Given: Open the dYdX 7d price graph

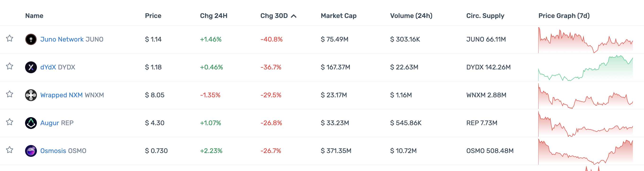Looking at the screenshot, I should tap(585, 68).
